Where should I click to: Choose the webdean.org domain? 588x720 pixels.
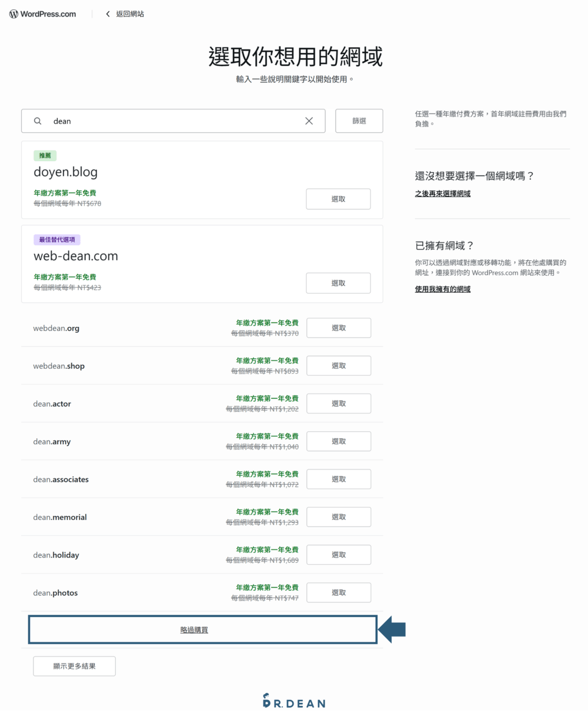pos(338,328)
